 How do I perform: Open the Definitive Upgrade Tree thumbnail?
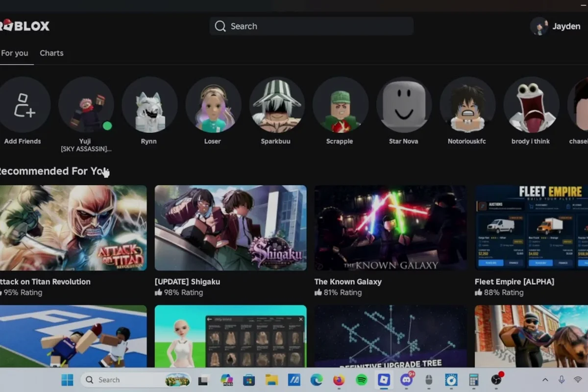pyautogui.click(x=391, y=336)
